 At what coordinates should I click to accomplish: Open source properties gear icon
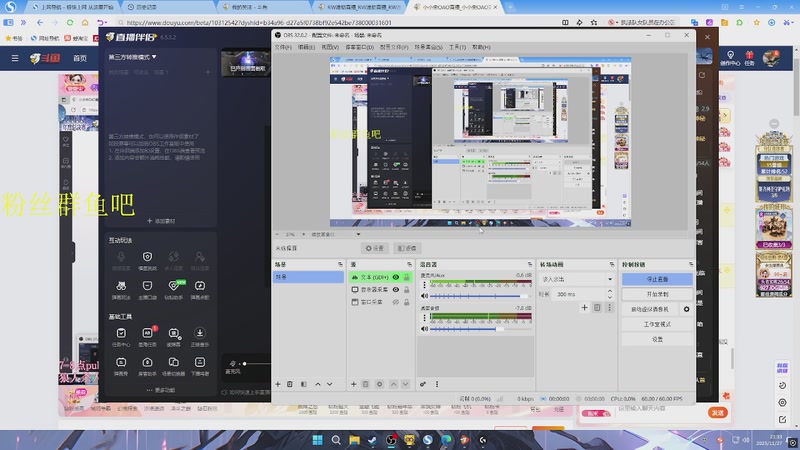pos(379,384)
